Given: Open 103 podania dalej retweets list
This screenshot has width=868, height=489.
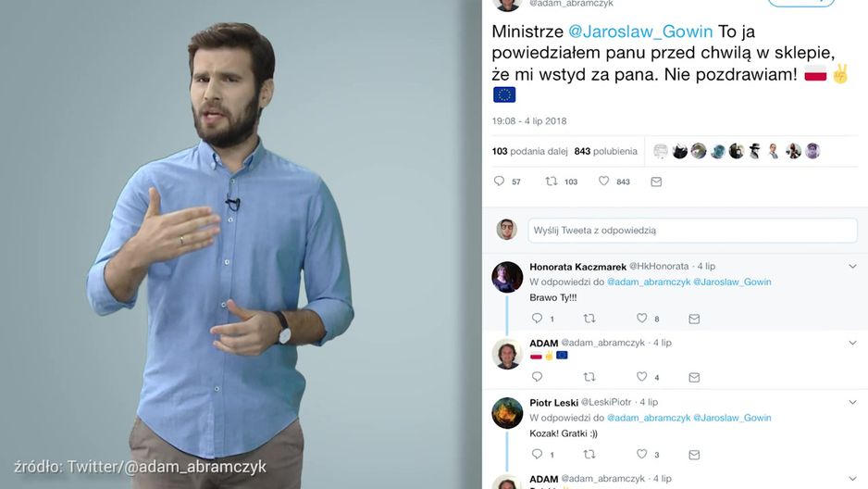Looking at the screenshot, I should tap(529, 151).
